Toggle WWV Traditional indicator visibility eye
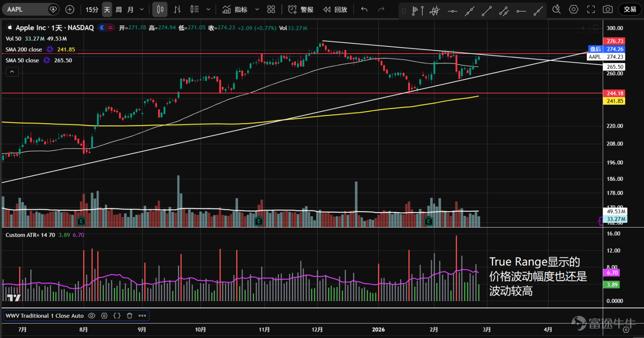 (91, 316)
